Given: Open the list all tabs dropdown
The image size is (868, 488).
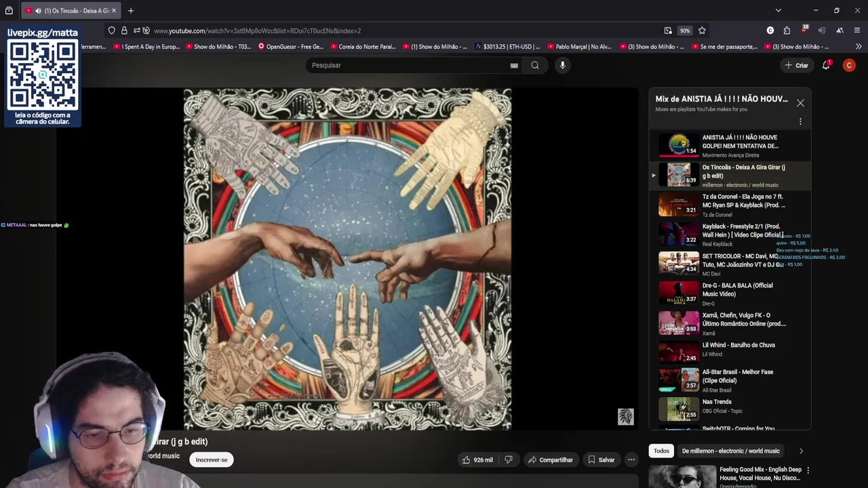Looking at the screenshot, I should coord(778,10).
